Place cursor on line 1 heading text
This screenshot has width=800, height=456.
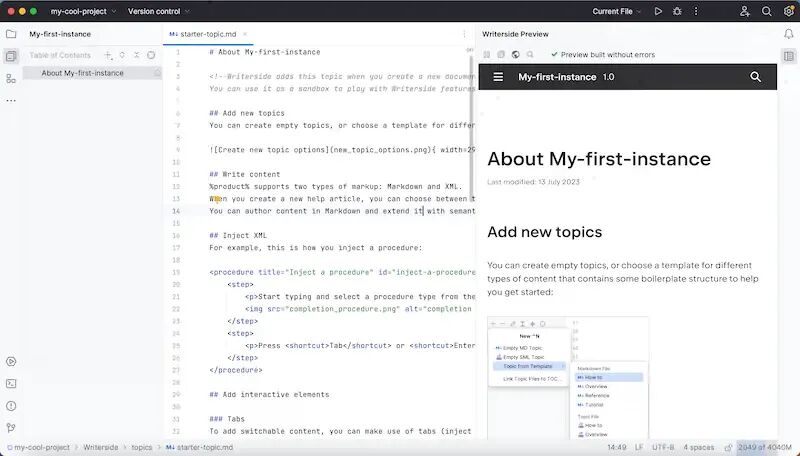(x=265, y=52)
